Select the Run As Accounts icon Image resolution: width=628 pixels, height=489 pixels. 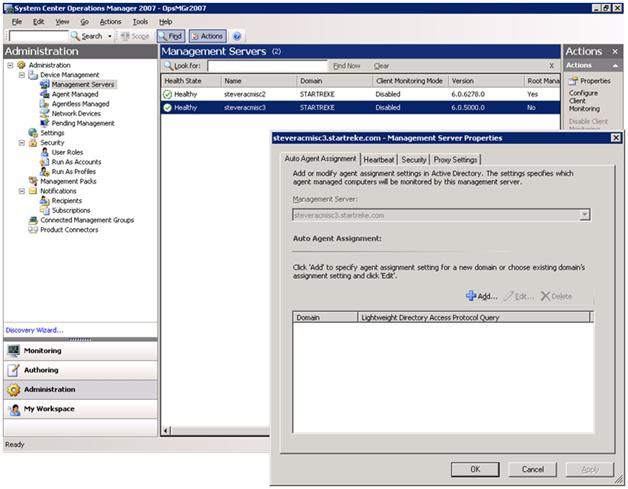coord(44,162)
